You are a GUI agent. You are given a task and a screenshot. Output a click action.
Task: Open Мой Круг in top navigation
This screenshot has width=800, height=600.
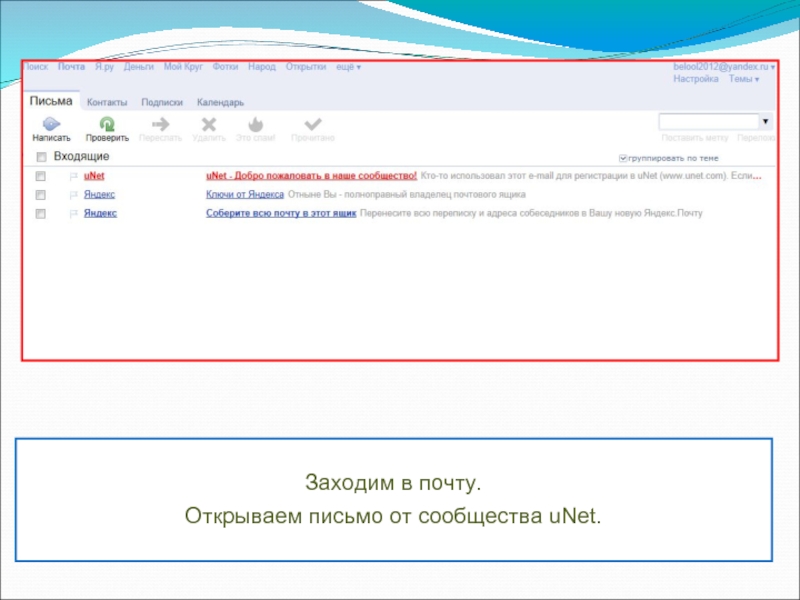183,67
